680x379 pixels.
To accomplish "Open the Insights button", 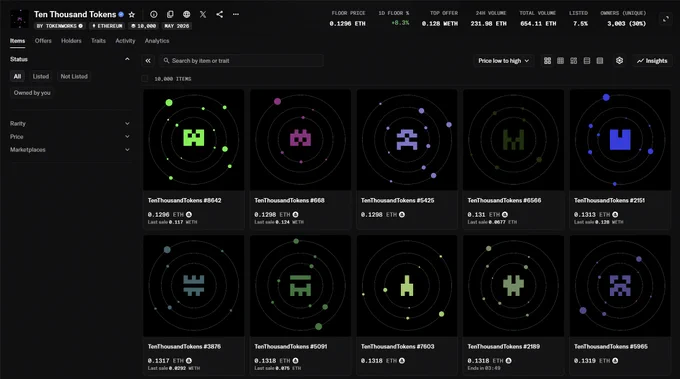I will tap(652, 61).
